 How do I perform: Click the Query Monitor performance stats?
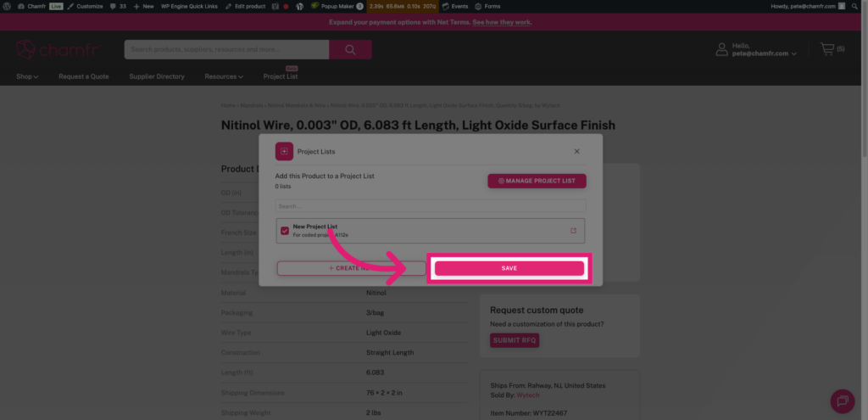coord(403,6)
